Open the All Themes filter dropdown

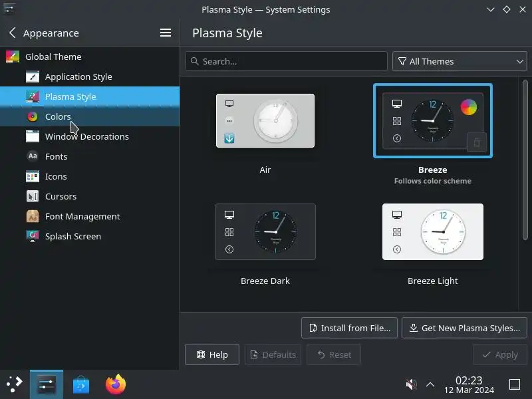tap(460, 61)
